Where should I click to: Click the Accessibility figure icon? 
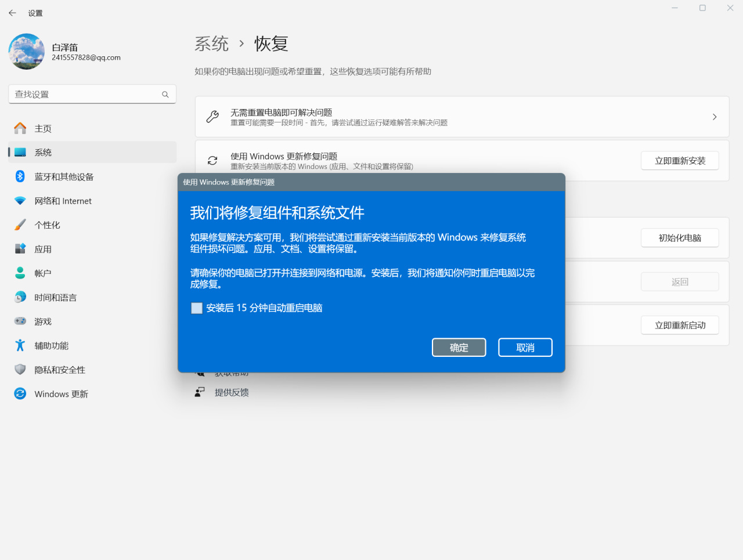tap(20, 345)
